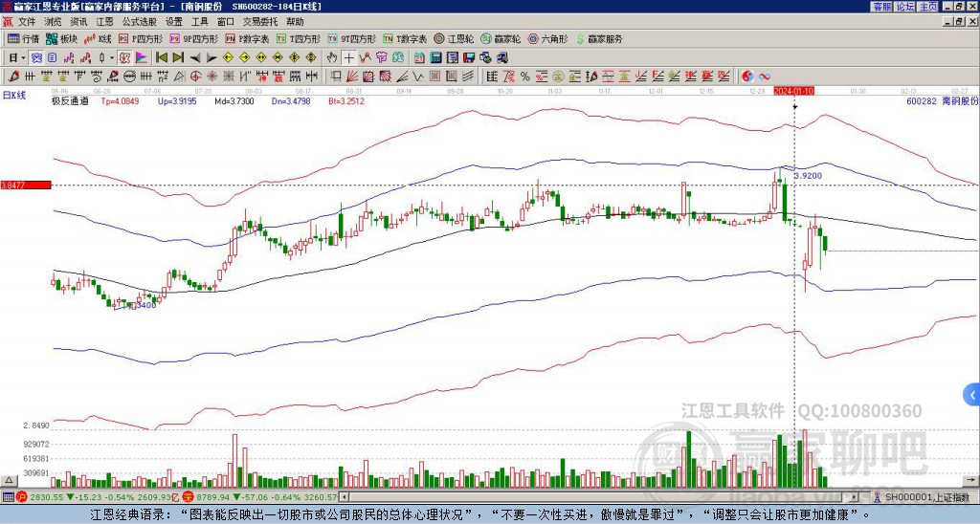The height and width of the screenshot is (524, 980).
Task: Open the 窗口 menu
Action: point(226,22)
